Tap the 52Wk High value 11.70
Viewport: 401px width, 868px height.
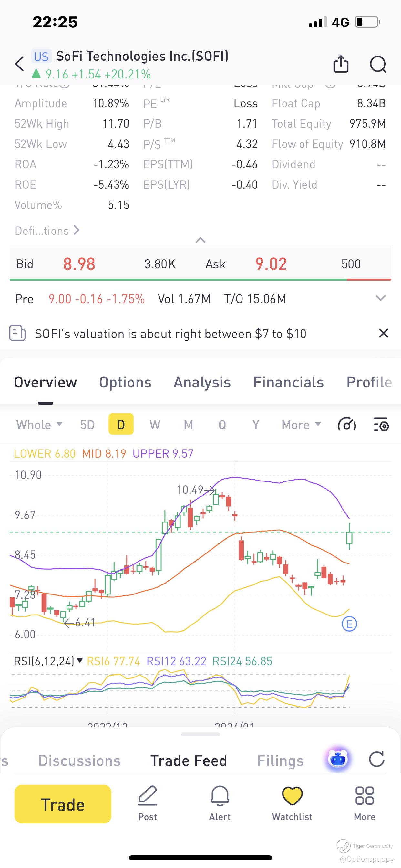coord(116,124)
